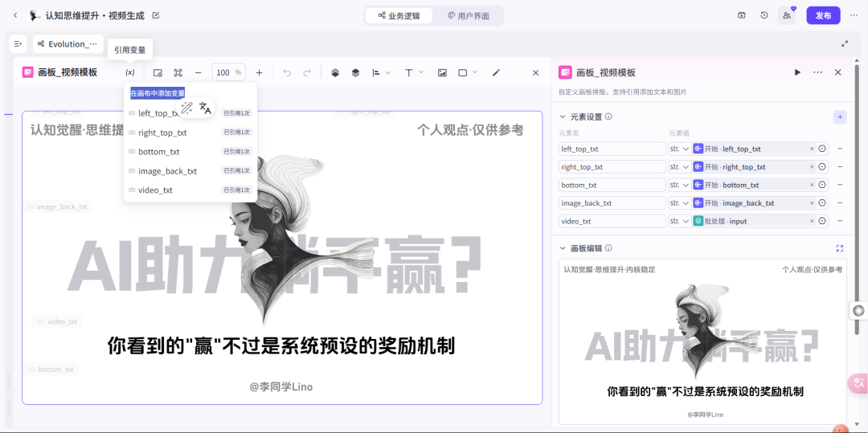Select the pen drawing tool
The width and height of the screenshot is (868, 433).
[496, 72]
